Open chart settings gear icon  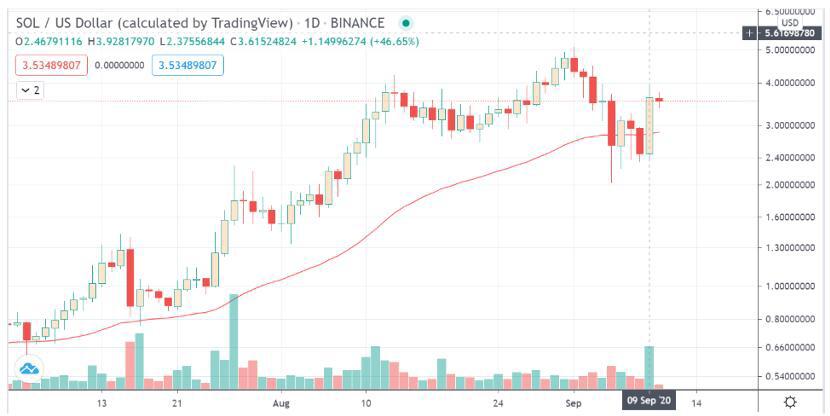coord(790,401)
